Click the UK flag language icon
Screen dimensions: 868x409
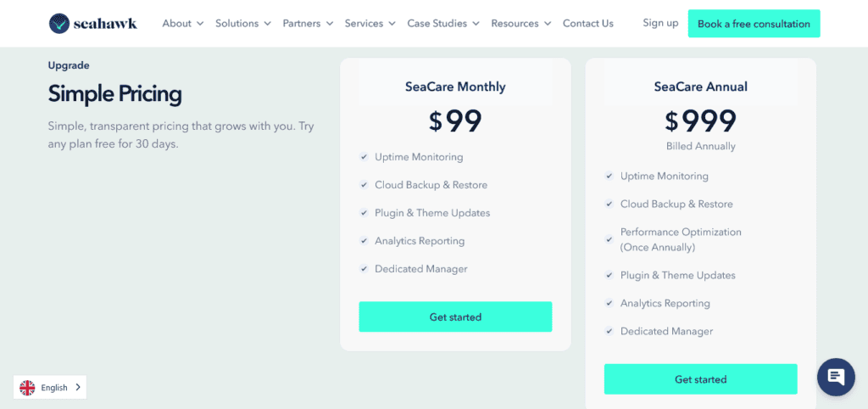tap(28, 388)
